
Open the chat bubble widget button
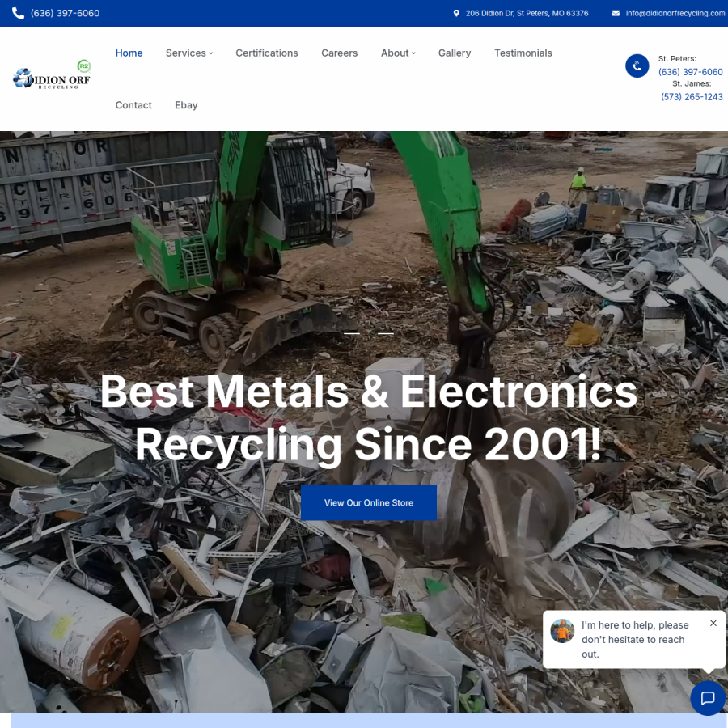tap(708, 698)
